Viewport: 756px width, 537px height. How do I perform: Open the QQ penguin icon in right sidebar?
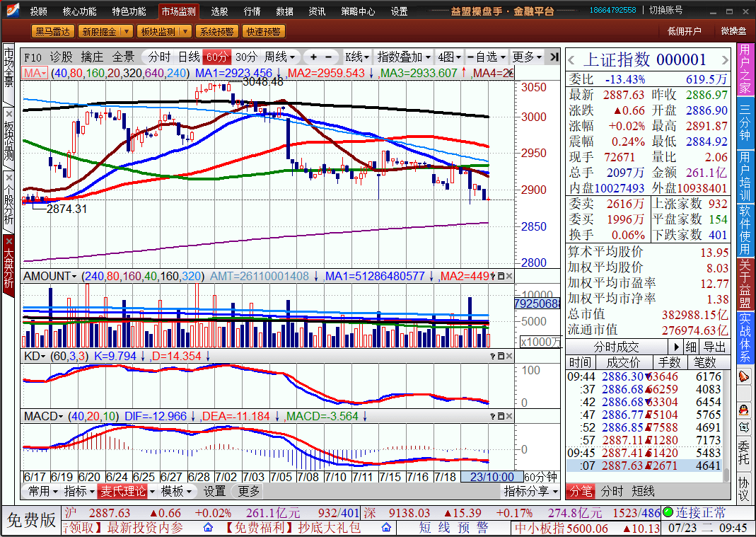coord(744,410)
